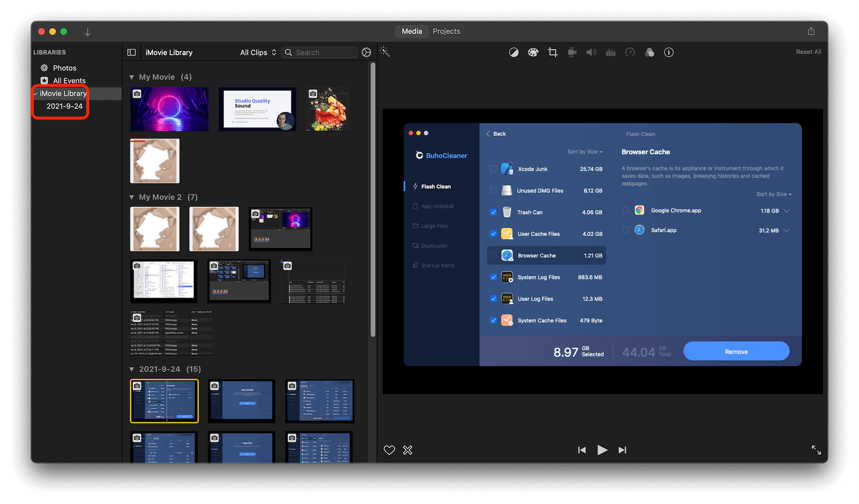Image resolution: width=859 pixels, height=504 pixels.
Task: Open the browser settings gear icon
Action: (x=366, y=52)
